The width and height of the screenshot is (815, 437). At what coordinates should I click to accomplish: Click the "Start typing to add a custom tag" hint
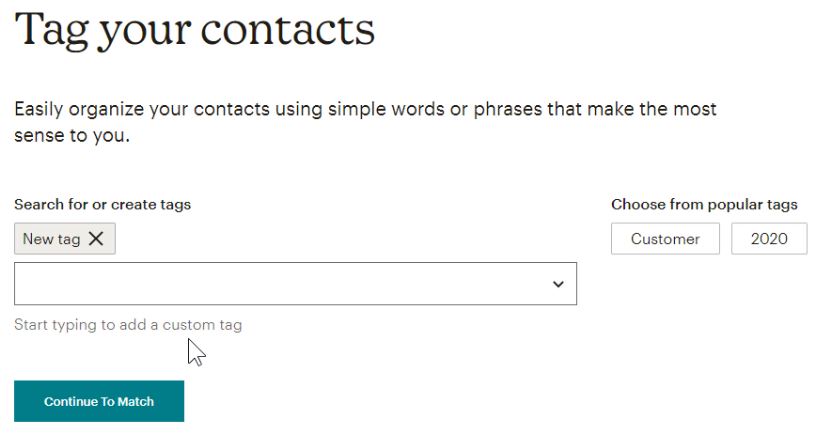click(x=128, y=325)
